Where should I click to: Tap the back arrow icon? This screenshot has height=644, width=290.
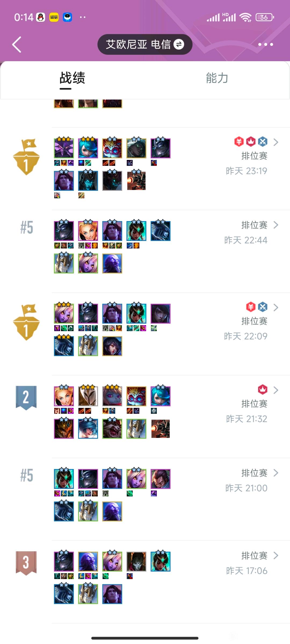(x=17, y=45)
